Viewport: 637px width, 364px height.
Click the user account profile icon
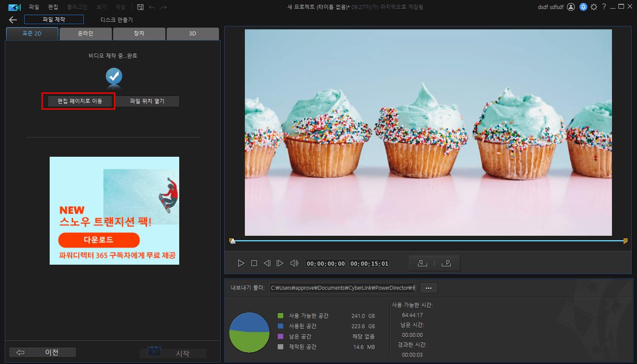click(571, 7)
